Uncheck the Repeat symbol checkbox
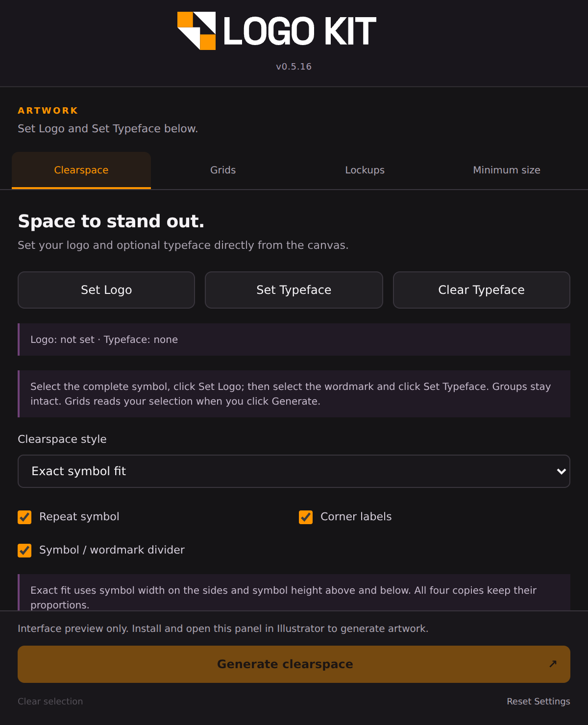 pyautogui.click(x=24, y=517)
